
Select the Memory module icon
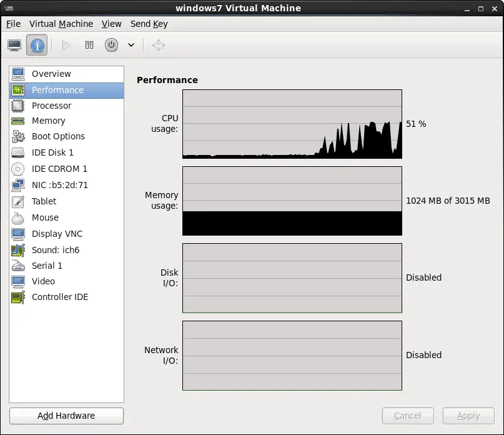(x=18, y=121)
